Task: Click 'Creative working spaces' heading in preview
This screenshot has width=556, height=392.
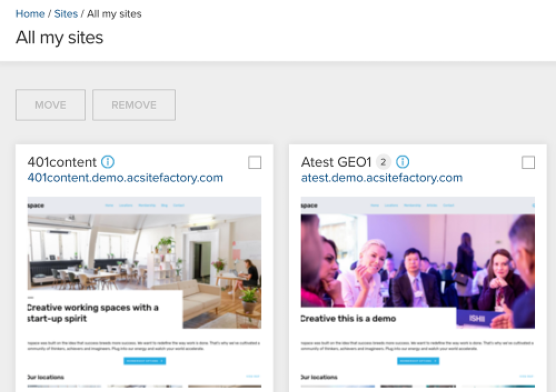Action: 93,313
